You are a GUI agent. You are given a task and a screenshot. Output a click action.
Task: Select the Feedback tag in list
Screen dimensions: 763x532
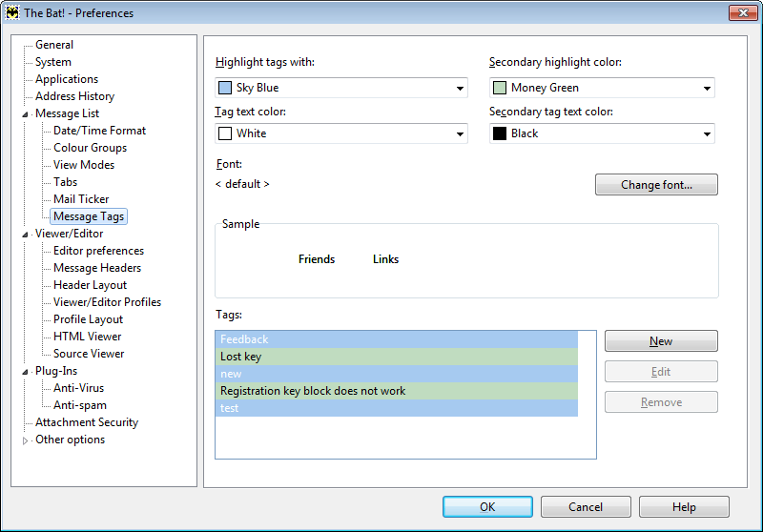pos(396,339)
